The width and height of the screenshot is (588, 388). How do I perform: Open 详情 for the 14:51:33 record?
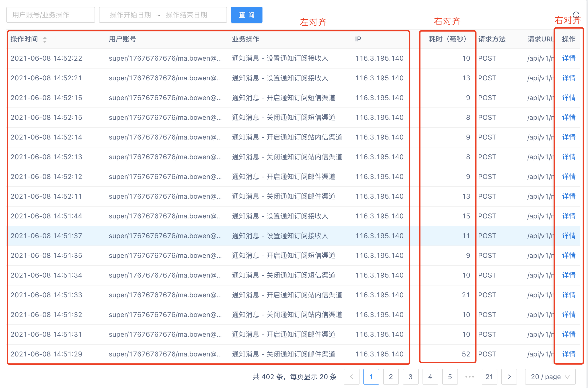point(569,295)
